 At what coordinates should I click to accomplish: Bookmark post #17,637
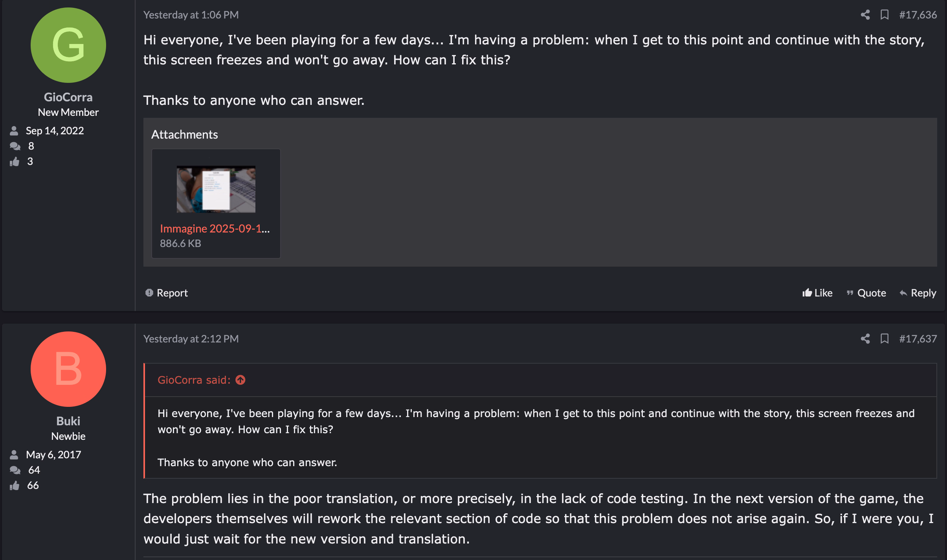tap(885, 339)
